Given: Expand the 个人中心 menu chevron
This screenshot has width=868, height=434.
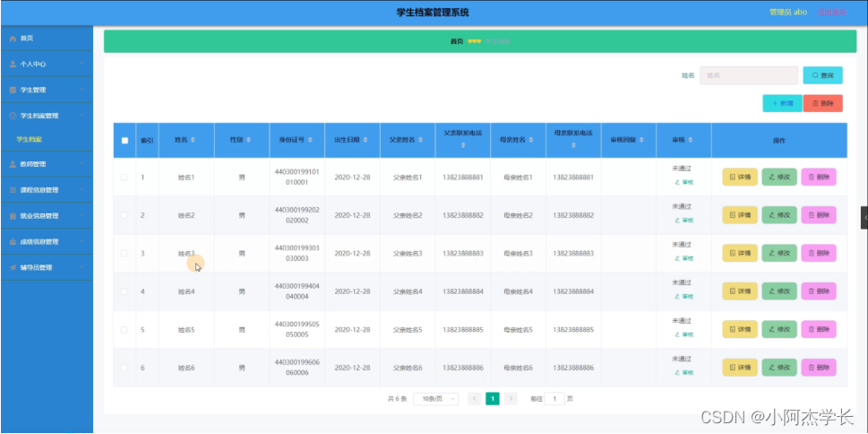Looking at the screenshot, I should point(82,64).
